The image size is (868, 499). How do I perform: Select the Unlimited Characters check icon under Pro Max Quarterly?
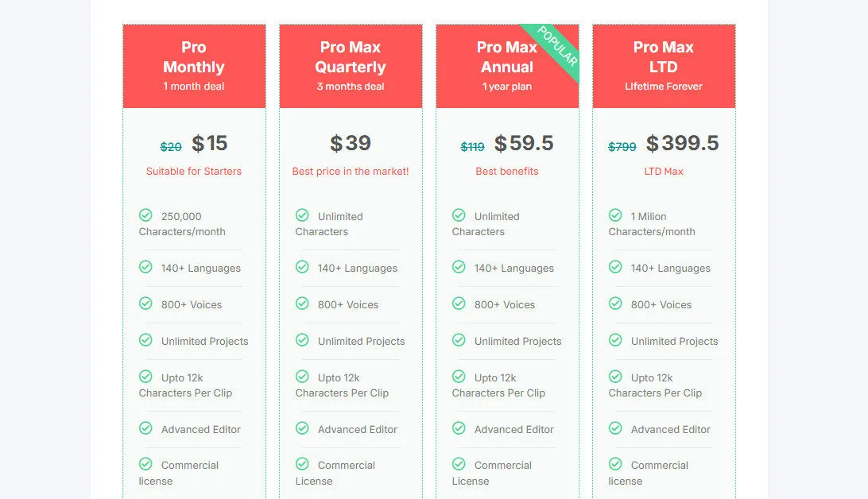click(x=303, y=215)
